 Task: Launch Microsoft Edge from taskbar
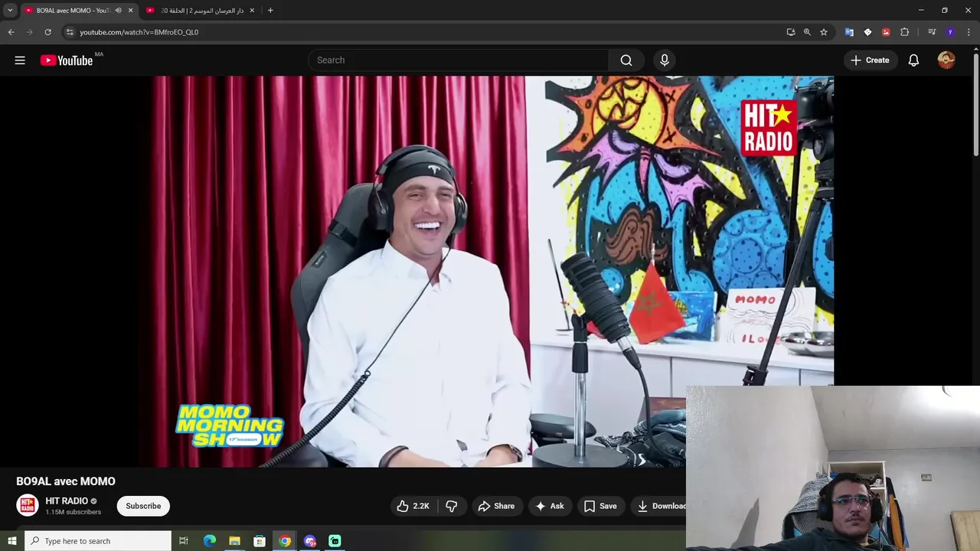pos(210,541)
